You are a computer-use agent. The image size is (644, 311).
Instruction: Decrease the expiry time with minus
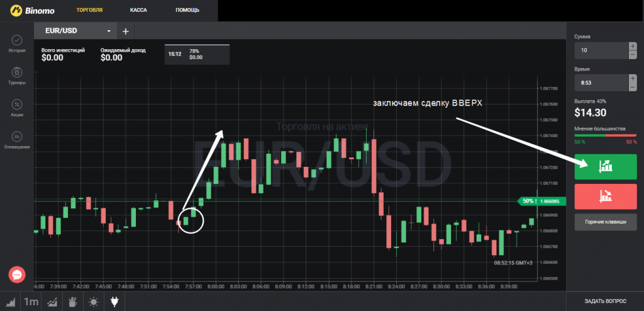pos(633,88)
